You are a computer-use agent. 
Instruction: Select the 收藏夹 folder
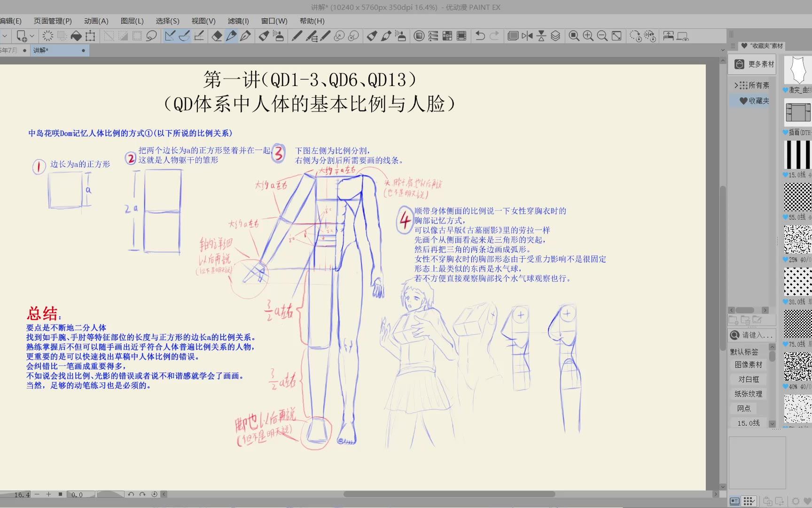[x=758, y=101]
